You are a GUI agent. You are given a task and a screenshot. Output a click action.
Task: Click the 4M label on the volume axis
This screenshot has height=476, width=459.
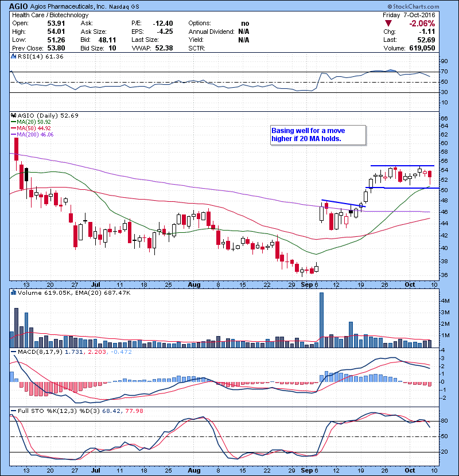(x=445, y=301)
